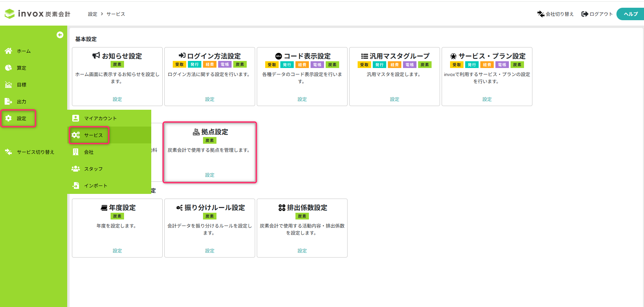The width and height of the screenshot is (644, 307).
Task: Collapse sidebar with the arrow circle icon
Action: [60, 35]
